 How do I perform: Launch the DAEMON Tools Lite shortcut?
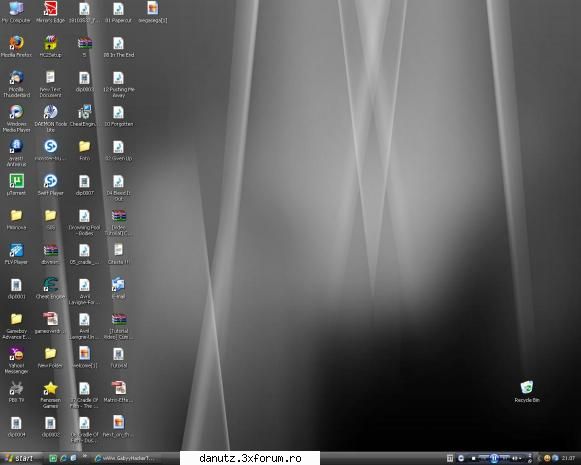[x=50, y=119]
